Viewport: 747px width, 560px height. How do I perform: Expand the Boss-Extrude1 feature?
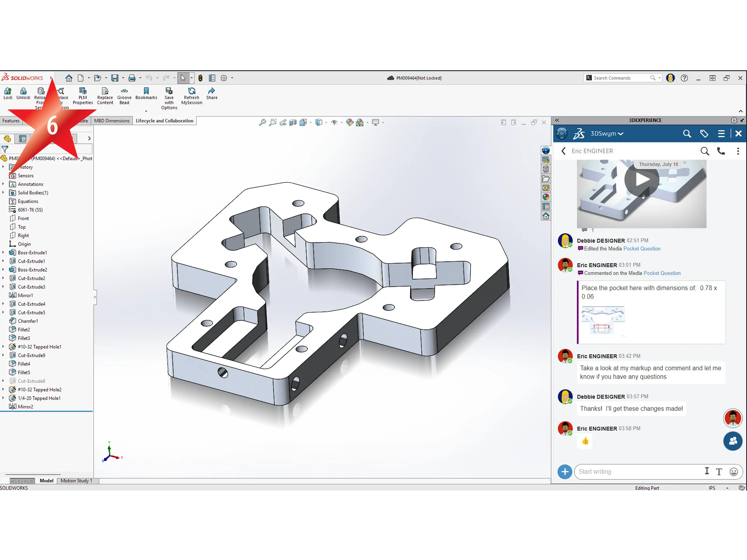[x=3, y=253]
